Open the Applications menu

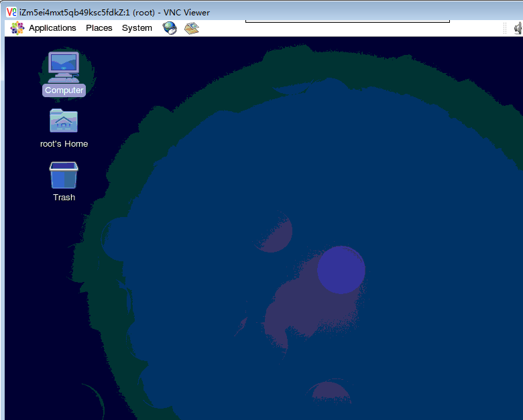point(52,28)
